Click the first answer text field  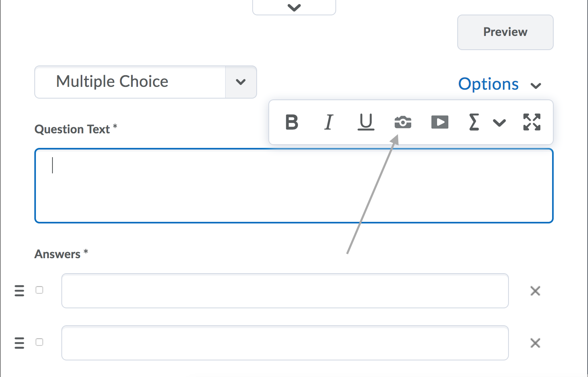285,291
